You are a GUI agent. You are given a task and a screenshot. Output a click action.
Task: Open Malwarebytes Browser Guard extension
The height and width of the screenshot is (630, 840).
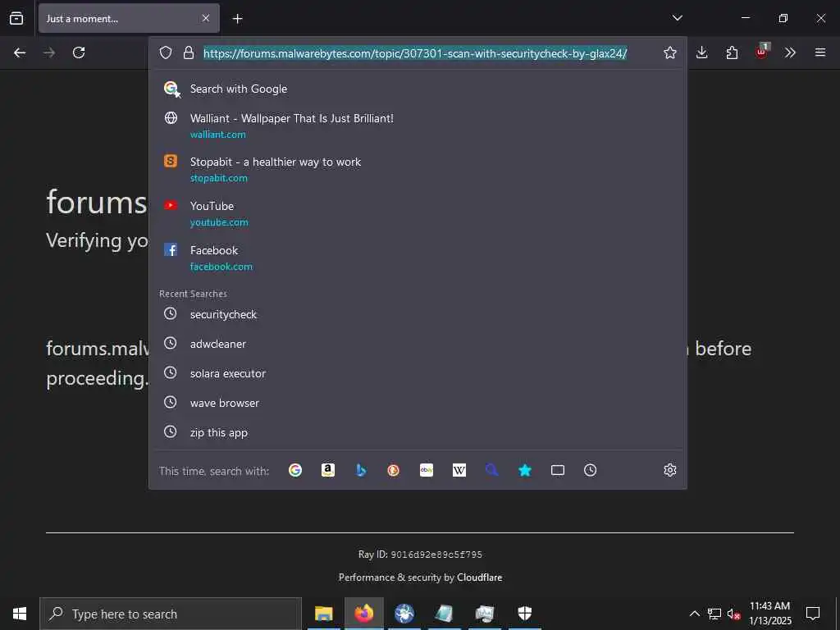click(x=762, y=52)
